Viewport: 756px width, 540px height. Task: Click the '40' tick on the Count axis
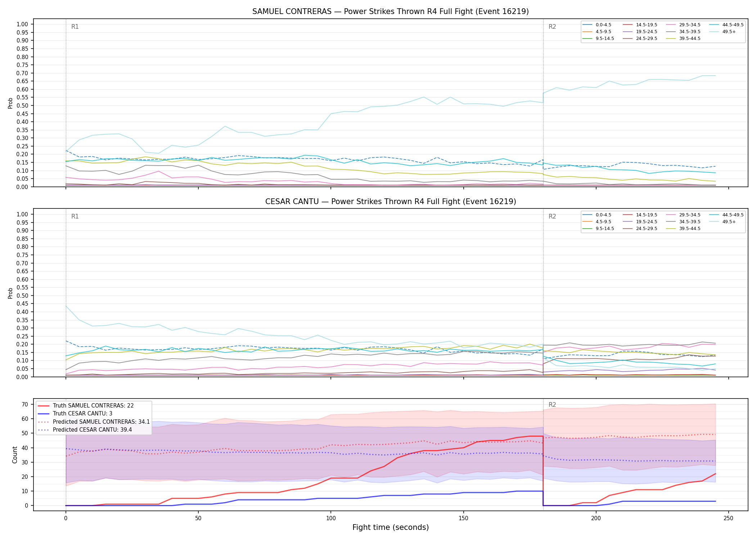point(25,448)
